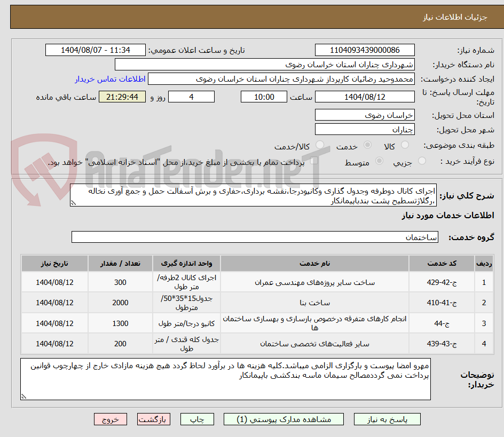The height and width of the screenshot is (437, 504).
Task: Click quantity cell 200
Action: (120, 344)
